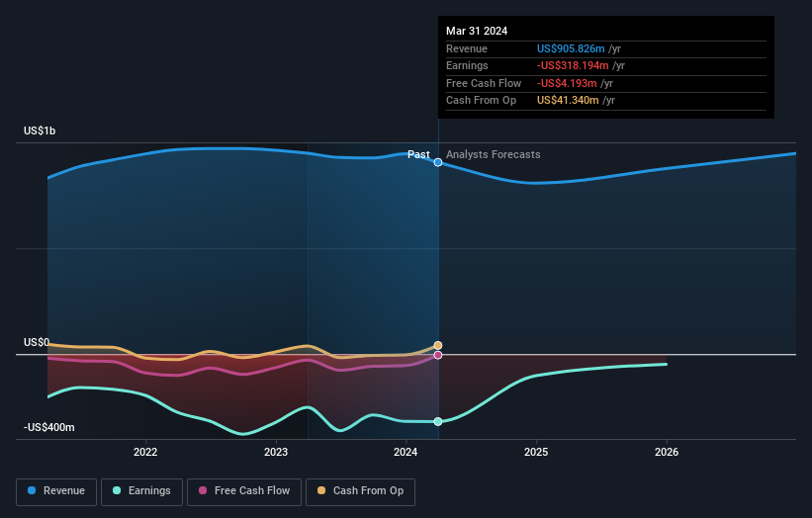812x518 pixels.
Task: Click the blue Revenue data point marker
Action: coord(438,162)
